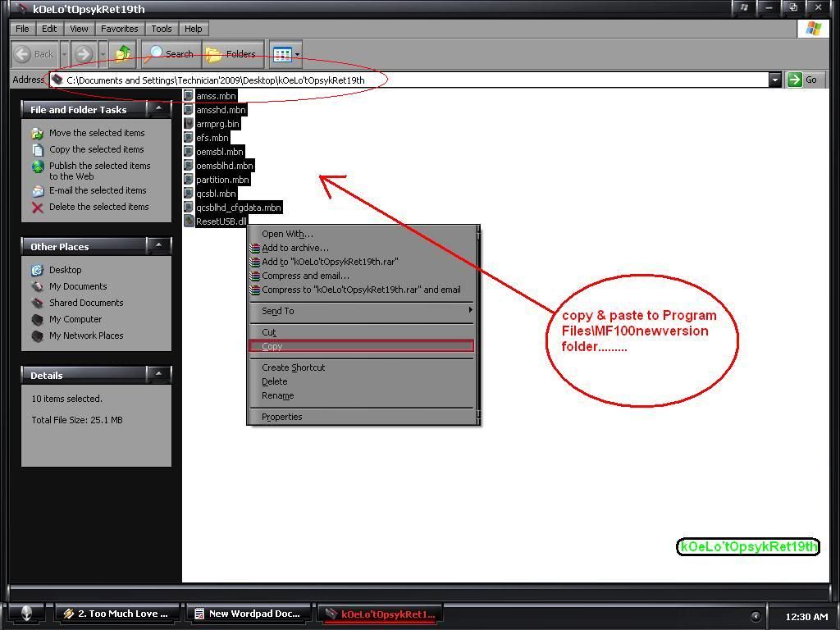Image resolution: width=840 pixels, height=630 pixels.
Task: Choose Properties in context menu
Action: click(x=362, y=418)
